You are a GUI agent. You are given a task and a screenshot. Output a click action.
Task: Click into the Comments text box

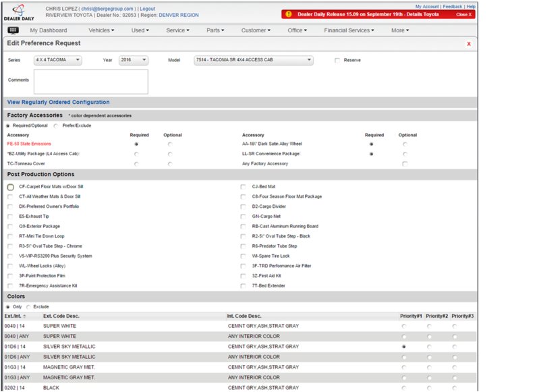point(91,82)
